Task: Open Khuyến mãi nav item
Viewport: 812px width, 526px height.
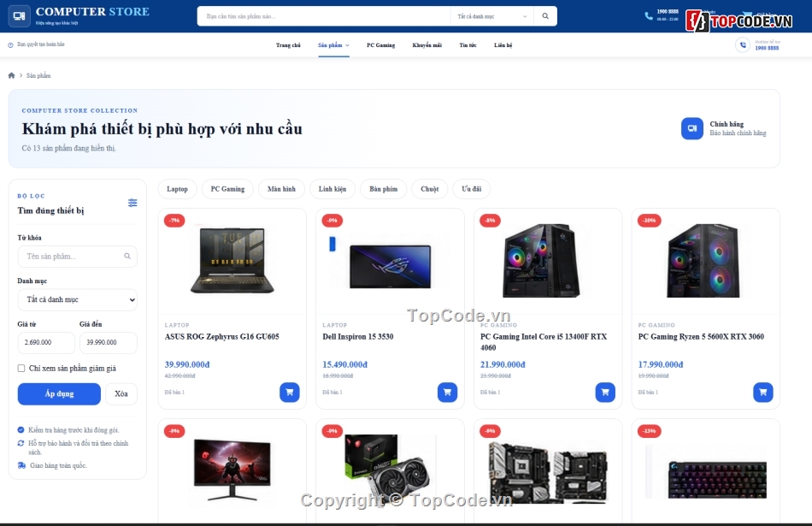Action: (427, 45)
